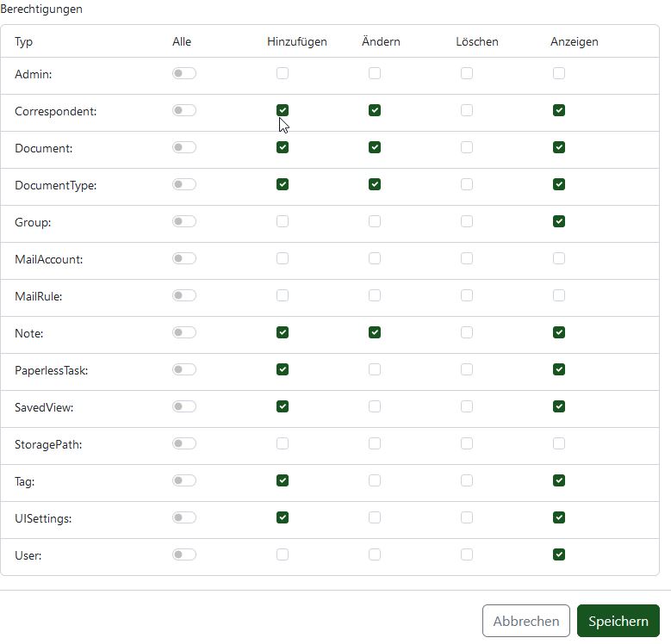671x644 pixels.
Task: Check Löschen for Note
Action: (467, 332)
